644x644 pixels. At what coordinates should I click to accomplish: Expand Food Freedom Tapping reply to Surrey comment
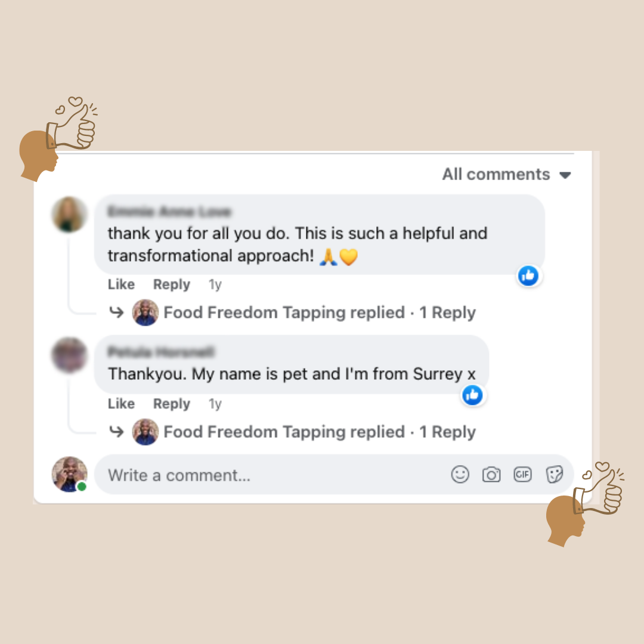(320, 432)
